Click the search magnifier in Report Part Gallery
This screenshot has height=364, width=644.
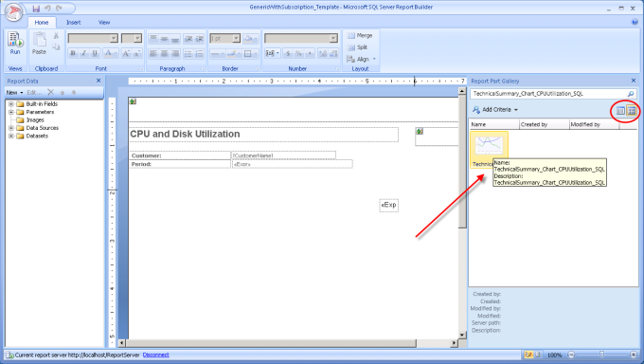tap(631, 94)
